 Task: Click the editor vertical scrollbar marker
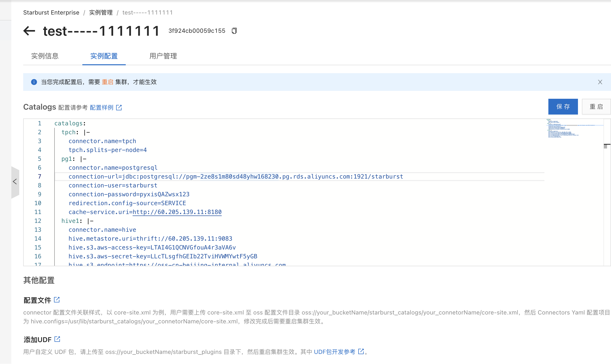coord(607,146)
